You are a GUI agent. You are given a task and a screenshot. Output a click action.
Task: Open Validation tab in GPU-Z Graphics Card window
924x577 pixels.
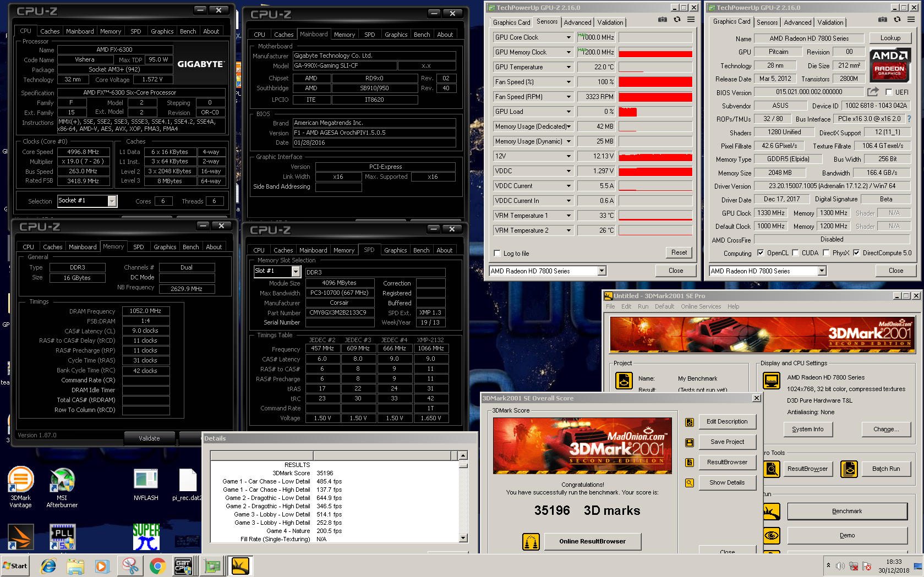pos(830,23)
